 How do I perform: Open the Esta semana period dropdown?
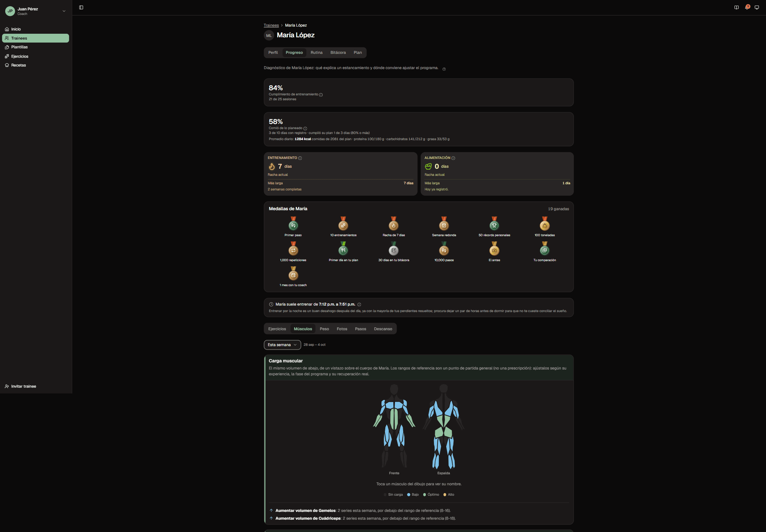[282, 345]
